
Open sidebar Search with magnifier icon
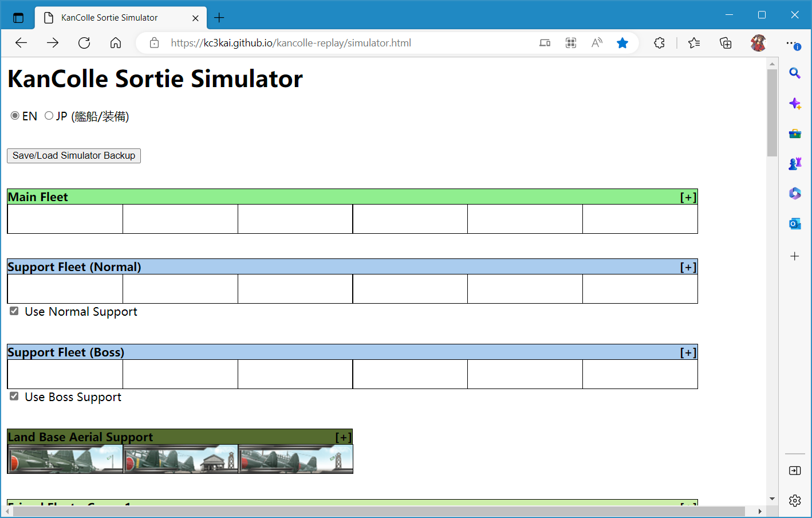795,73
